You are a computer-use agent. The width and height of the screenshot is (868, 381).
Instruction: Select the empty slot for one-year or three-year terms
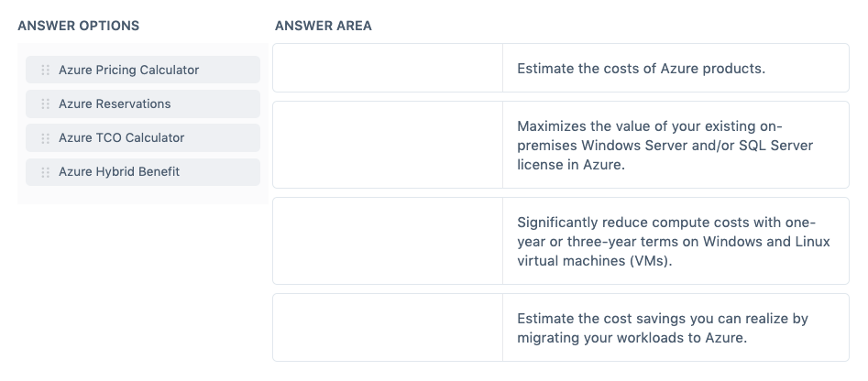[388, 241]
